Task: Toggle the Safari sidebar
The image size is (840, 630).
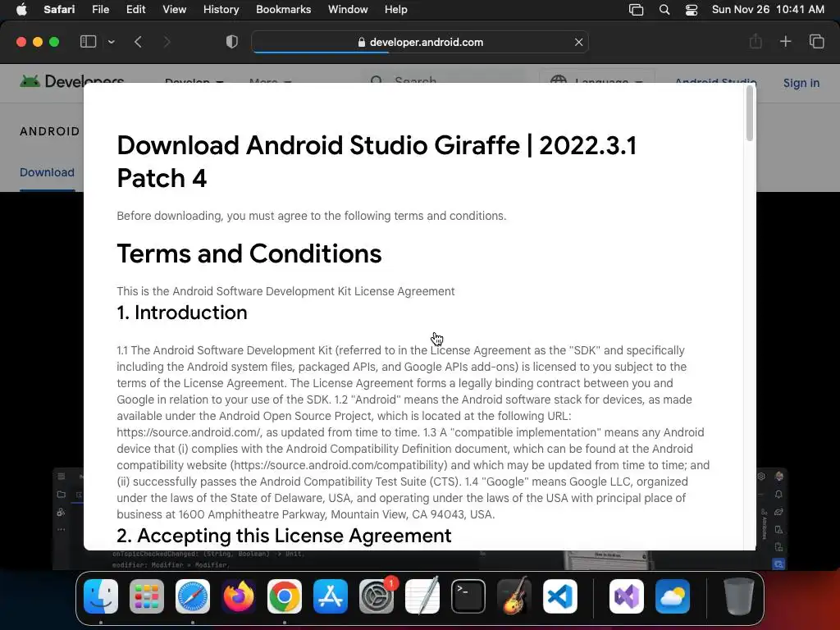Action: tap(88, 42)
